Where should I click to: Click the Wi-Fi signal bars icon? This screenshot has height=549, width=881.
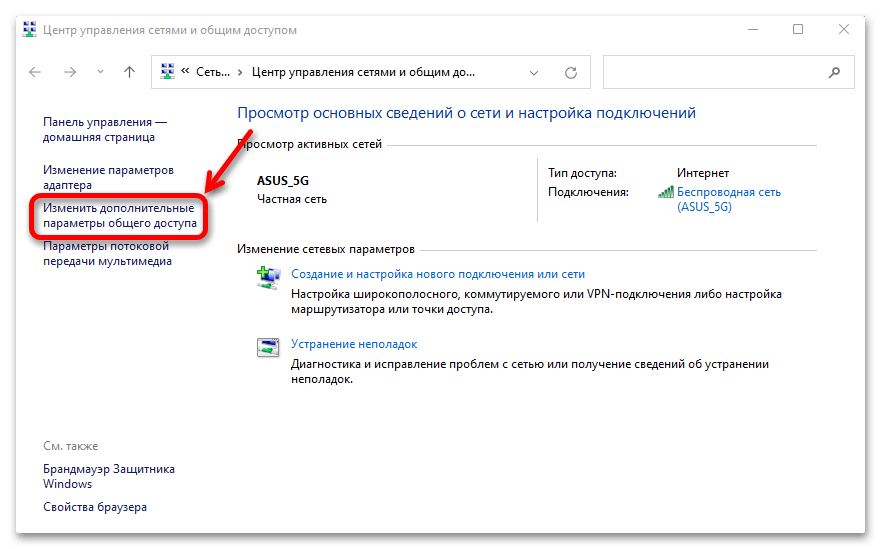pyautogui.click(x=666, y=192)
